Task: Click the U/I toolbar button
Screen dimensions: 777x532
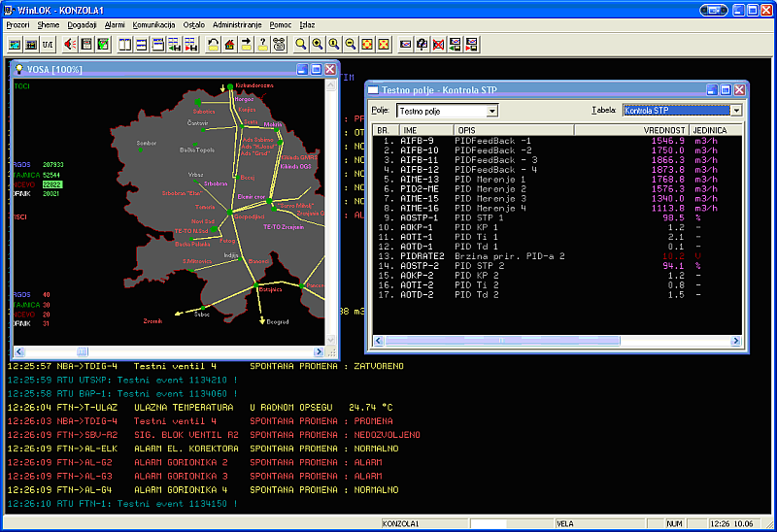Action: pos(48,45)
